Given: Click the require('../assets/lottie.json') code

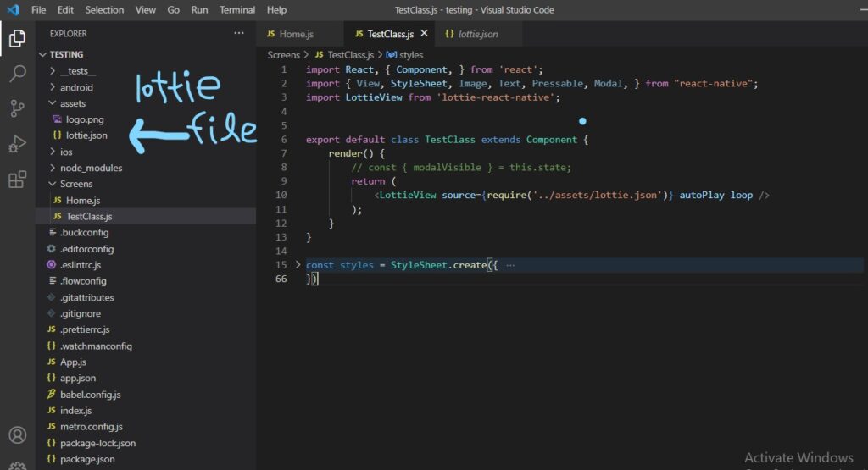Looking at the screenshot, I should pos(577,195).
